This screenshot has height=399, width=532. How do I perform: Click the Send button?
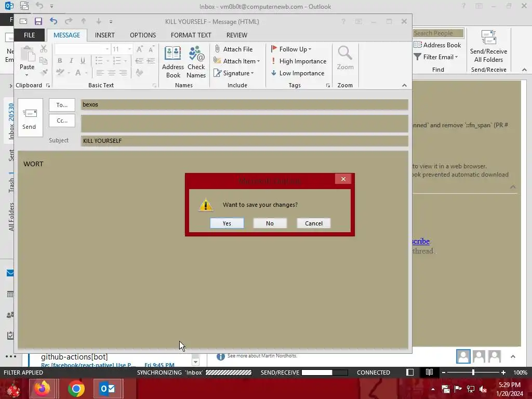tap(30, 118)
